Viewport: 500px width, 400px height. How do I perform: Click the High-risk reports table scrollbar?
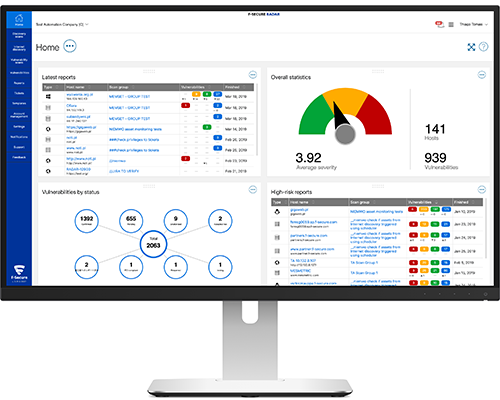click(486, 228)
